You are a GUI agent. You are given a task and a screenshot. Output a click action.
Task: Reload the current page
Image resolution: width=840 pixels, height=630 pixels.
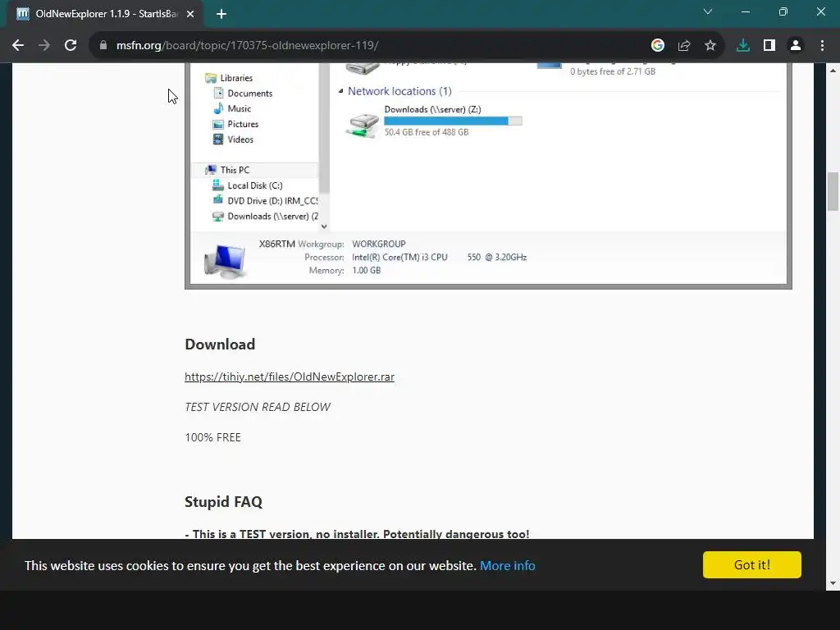pos(71,46)
